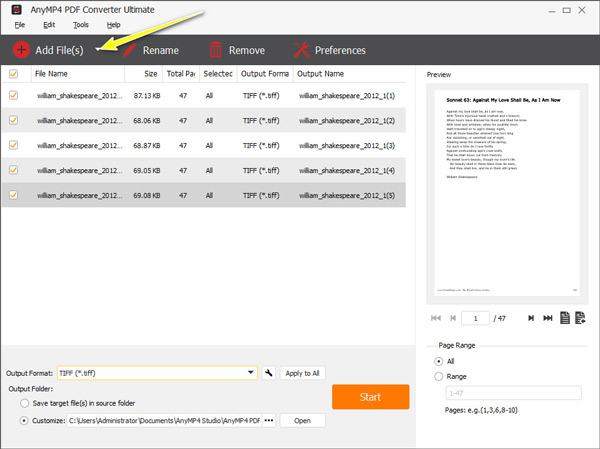600x449 pixels.
Task: Click the Open folder button
Action: 302,420
